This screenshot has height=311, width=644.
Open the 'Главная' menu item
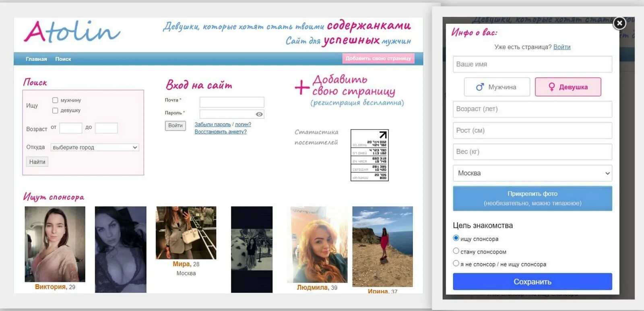pyautogui.click(x=36, y=59)
